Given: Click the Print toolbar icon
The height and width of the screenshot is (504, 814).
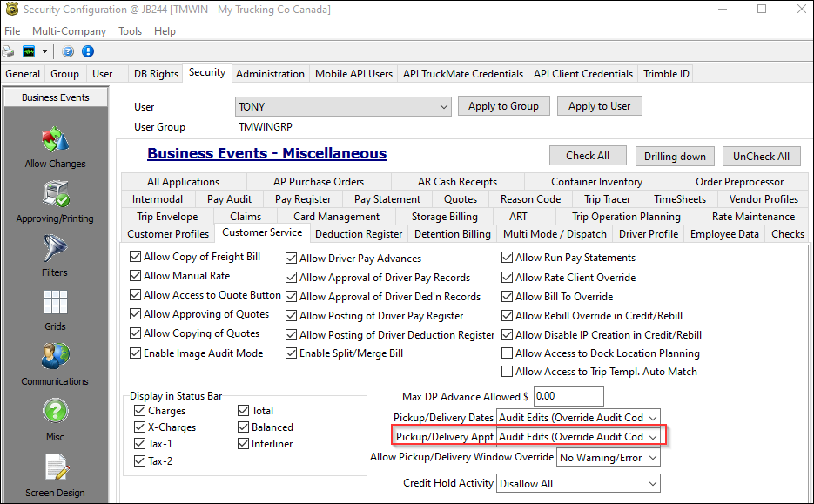Looking at the screenshot, I should tap(9, 50).
